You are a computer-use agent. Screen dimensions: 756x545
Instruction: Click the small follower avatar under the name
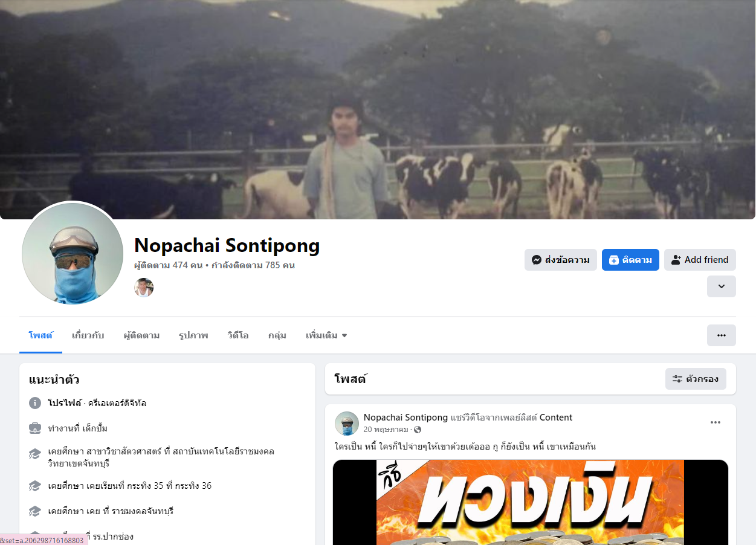(x=144, y=288)
